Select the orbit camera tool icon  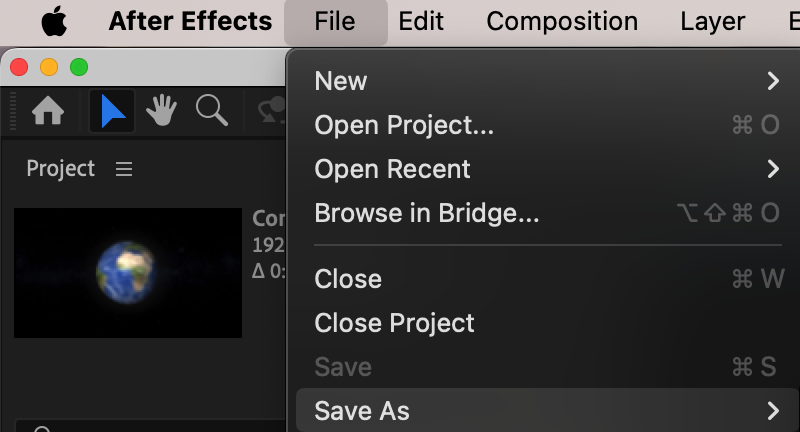coord(272,110)
